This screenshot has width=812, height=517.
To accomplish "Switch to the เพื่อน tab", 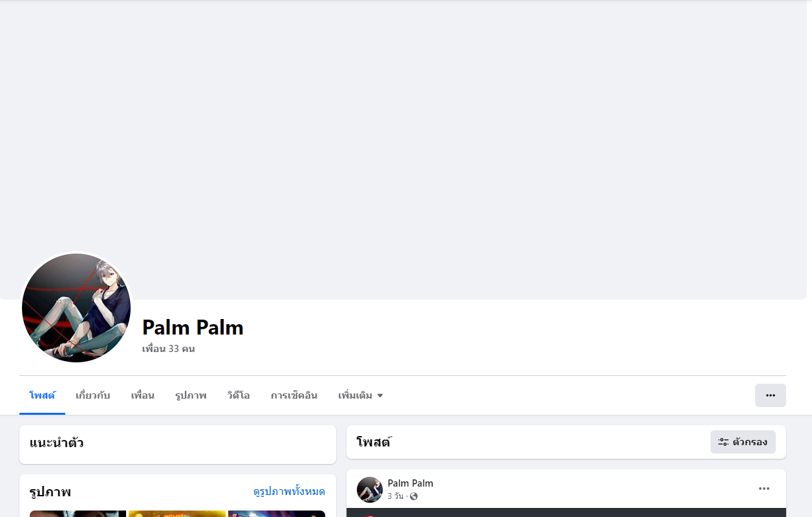I will coord(142,395).
